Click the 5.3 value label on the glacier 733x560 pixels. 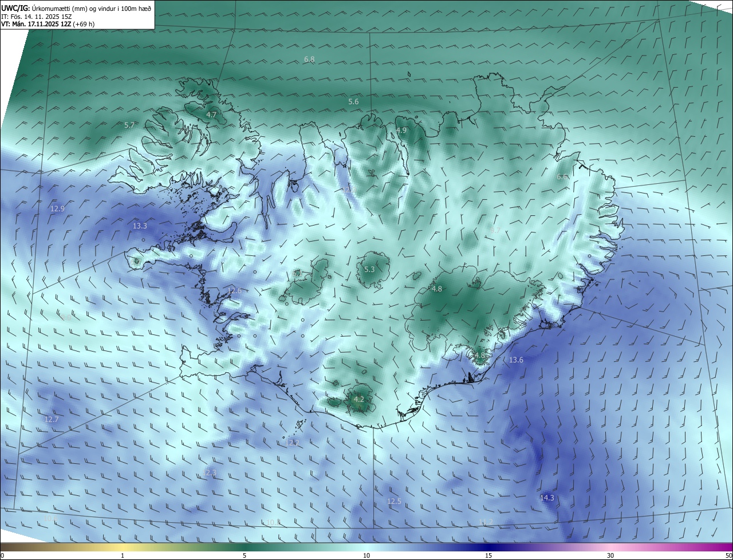[369, 270]
